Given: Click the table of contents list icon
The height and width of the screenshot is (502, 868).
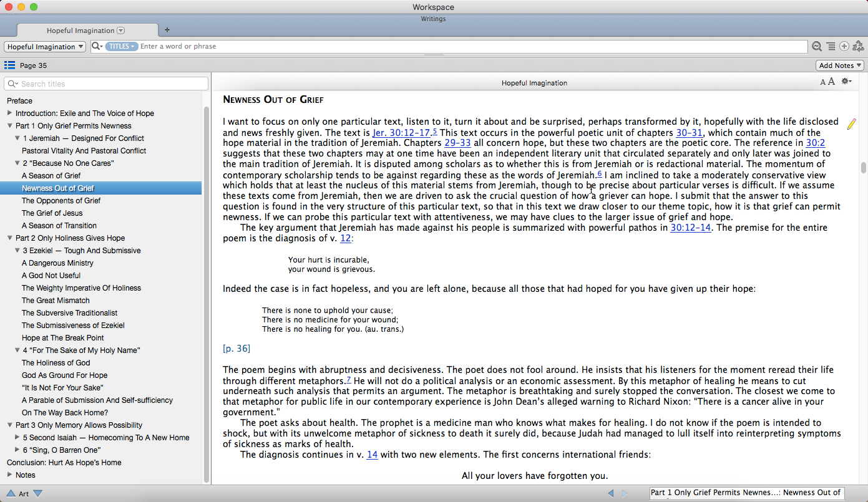Looking at the screenshot, I should (9, 65).
